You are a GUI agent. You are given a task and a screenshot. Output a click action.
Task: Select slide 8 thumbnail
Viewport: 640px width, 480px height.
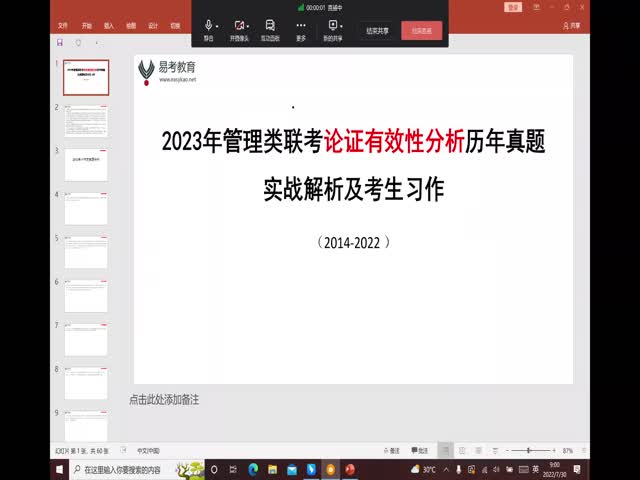[86, 383]
